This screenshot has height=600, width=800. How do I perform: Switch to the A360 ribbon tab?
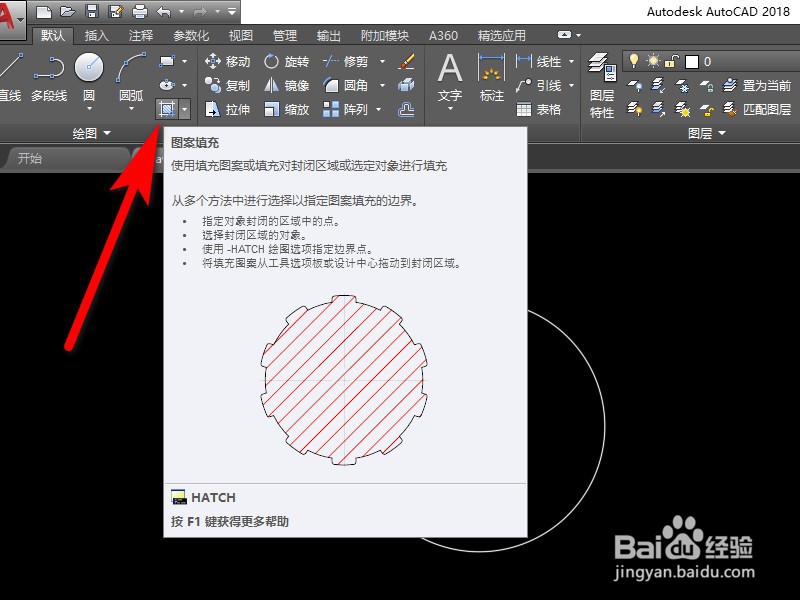[443, 35]
